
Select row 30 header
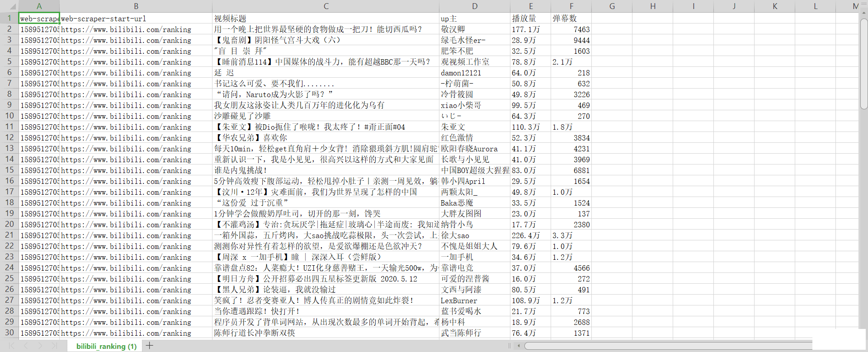click(9, 333)
